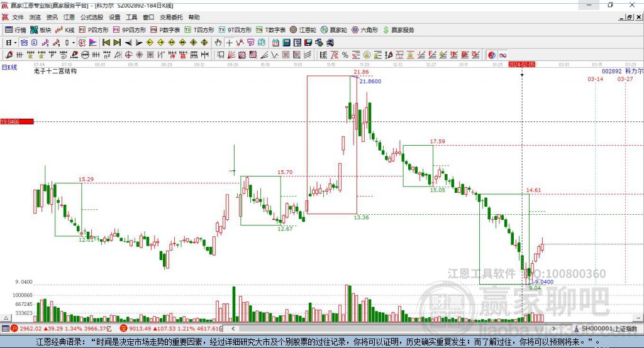Click the spiral drawing tool icon
This screenshot has width=644, height=348.
64,55
